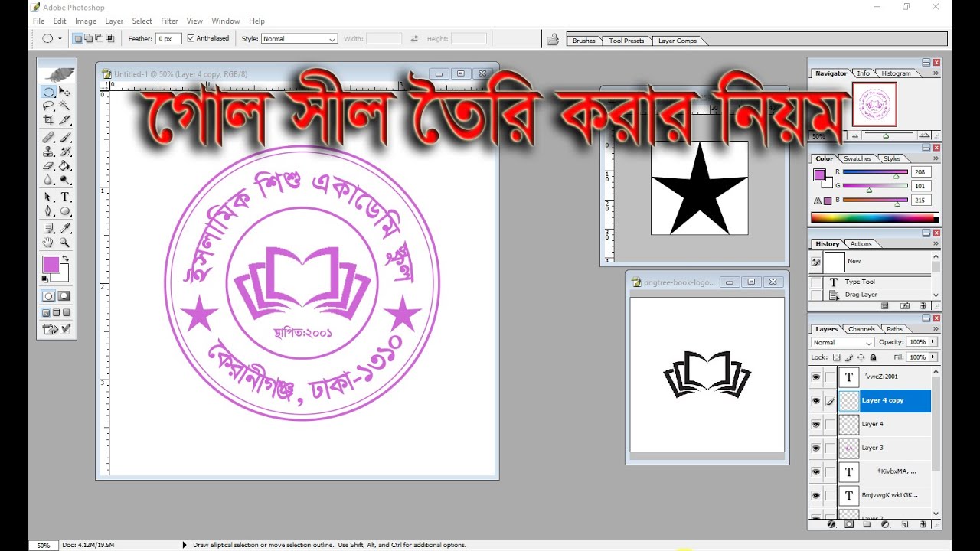Select the Blur tool
Viewport: 980px width, 551px height.
(x=48, y=180)
